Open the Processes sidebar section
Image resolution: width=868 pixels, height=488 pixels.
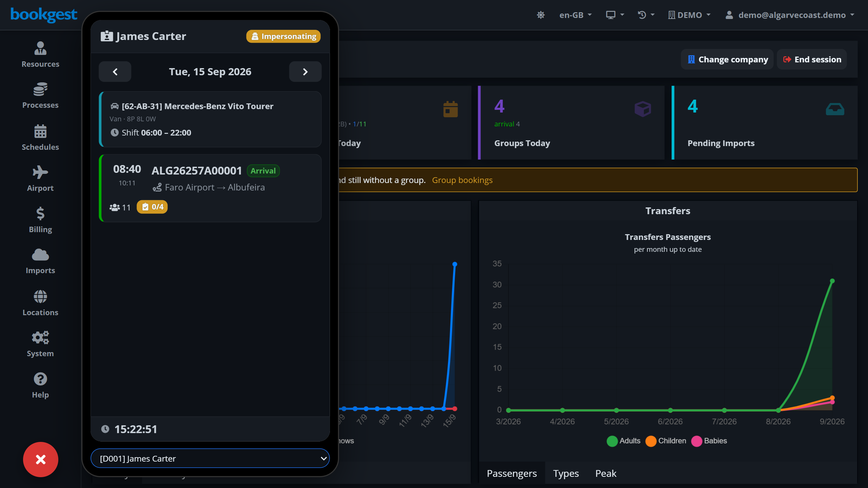(x=40, y=96)
